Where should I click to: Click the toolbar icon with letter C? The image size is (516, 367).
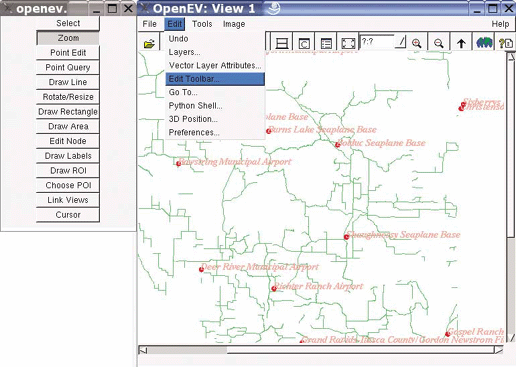pos(304,43)
